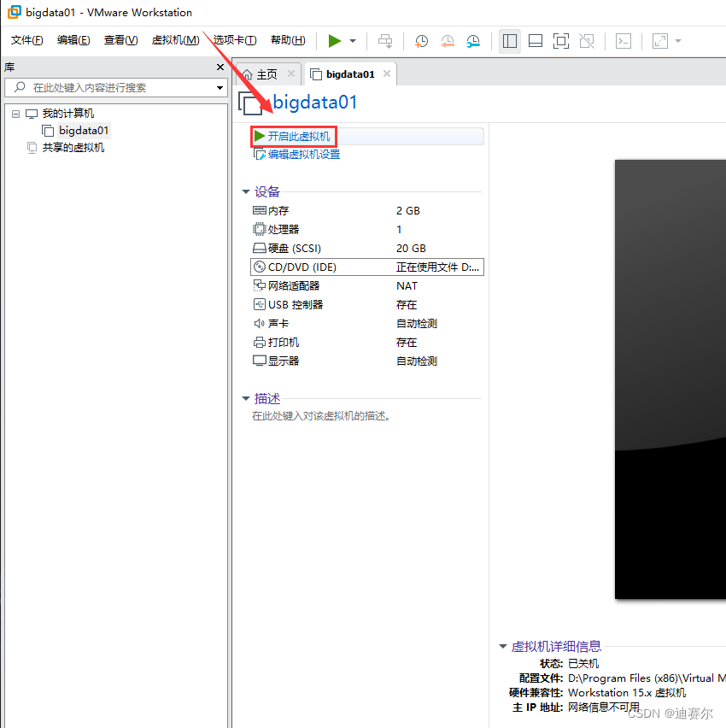Click the network adapter icon
This screenshot has width=726, height=728.
(x=259, y=286)
